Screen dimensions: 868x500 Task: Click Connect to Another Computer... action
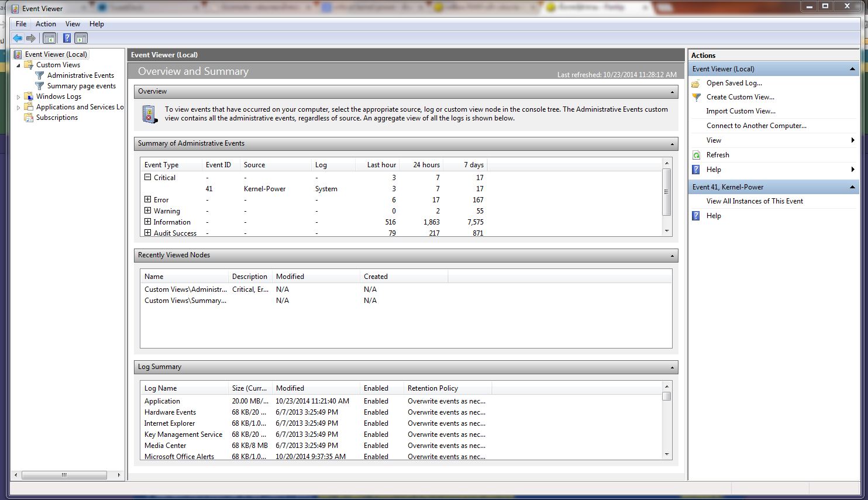(x=756, y=126)
